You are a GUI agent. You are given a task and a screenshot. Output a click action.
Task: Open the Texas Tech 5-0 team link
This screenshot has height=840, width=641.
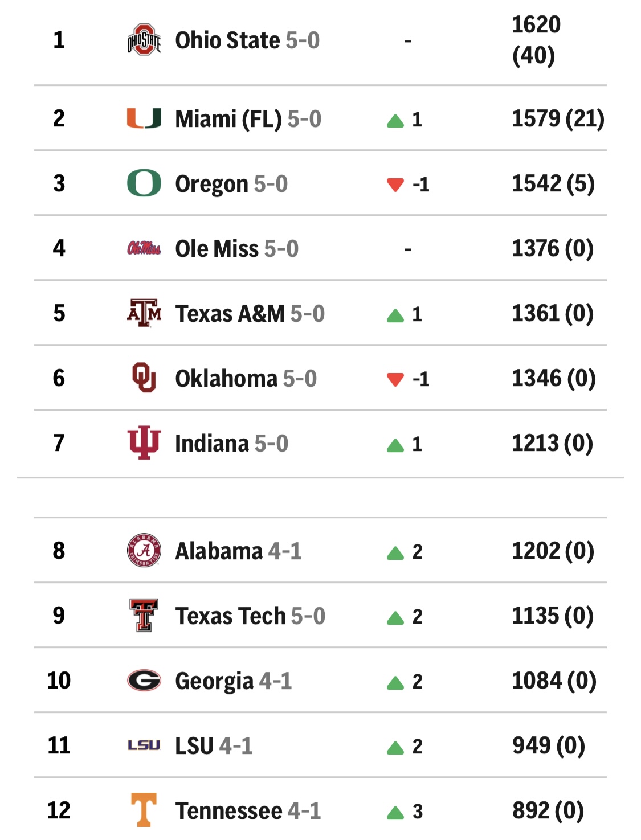pyautogui.click(x=250, y=616)
